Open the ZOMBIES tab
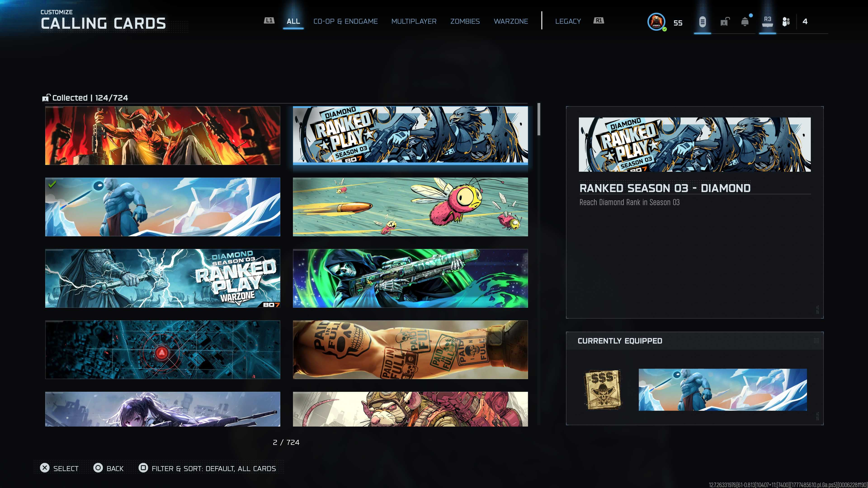Viewport: 868px width, 488px height. [x=465, y=21]
